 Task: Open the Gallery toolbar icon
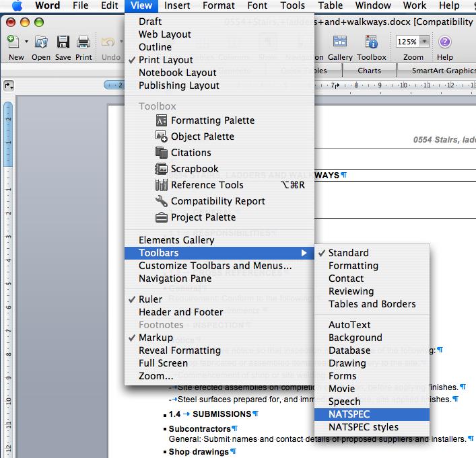(341, 43)
